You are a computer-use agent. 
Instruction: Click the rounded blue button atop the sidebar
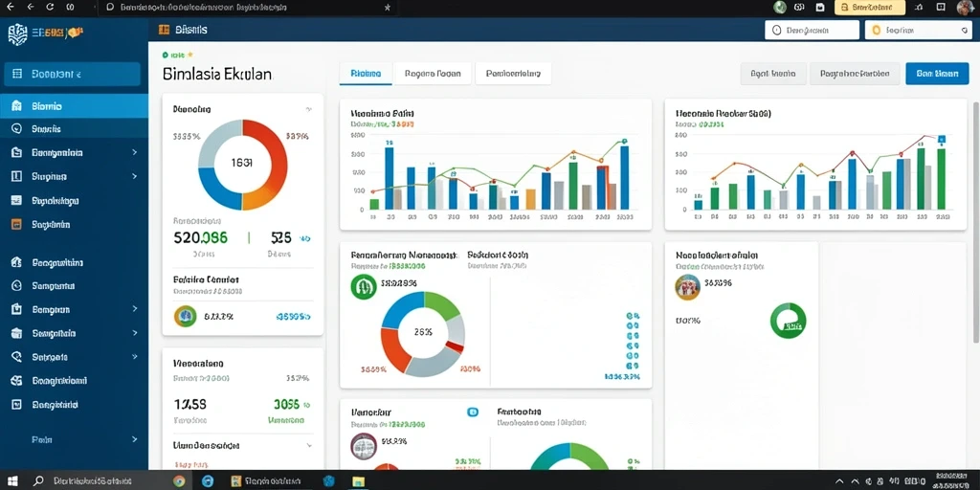point(72,74)
